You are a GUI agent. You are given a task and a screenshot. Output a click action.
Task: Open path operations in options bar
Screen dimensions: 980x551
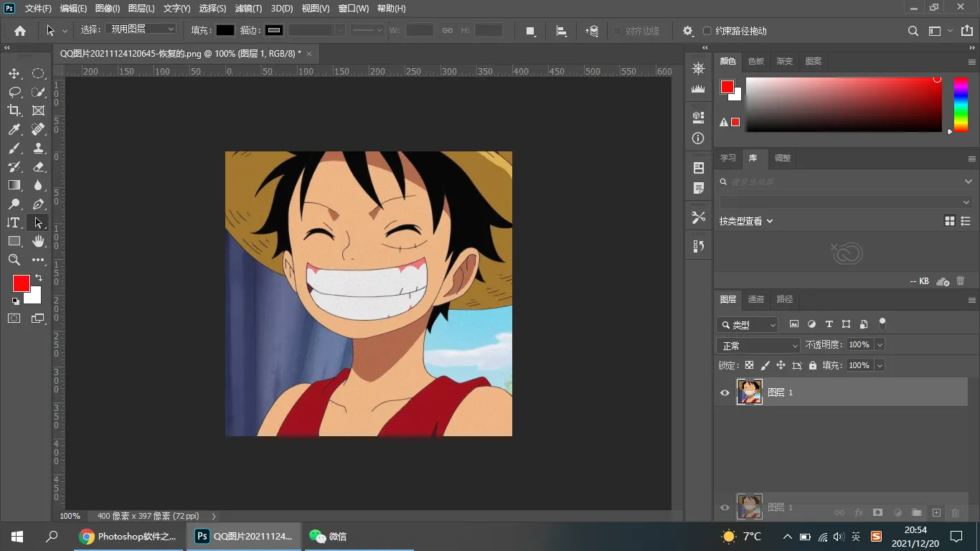pyautogui.click(x=530, y=31)
